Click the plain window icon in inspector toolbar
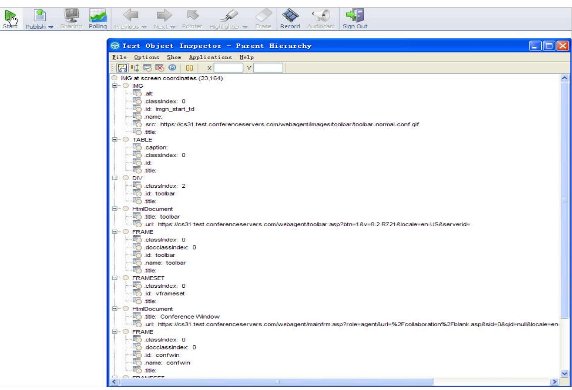Viewport: 572px width, 390px height. coord(147,68)
